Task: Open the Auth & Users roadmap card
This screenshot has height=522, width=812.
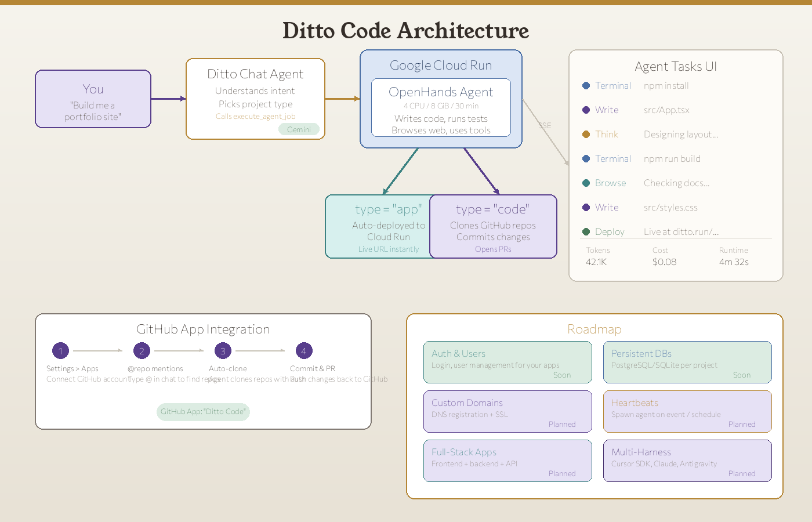Action: pyautogui.click(x=507, y=362)
